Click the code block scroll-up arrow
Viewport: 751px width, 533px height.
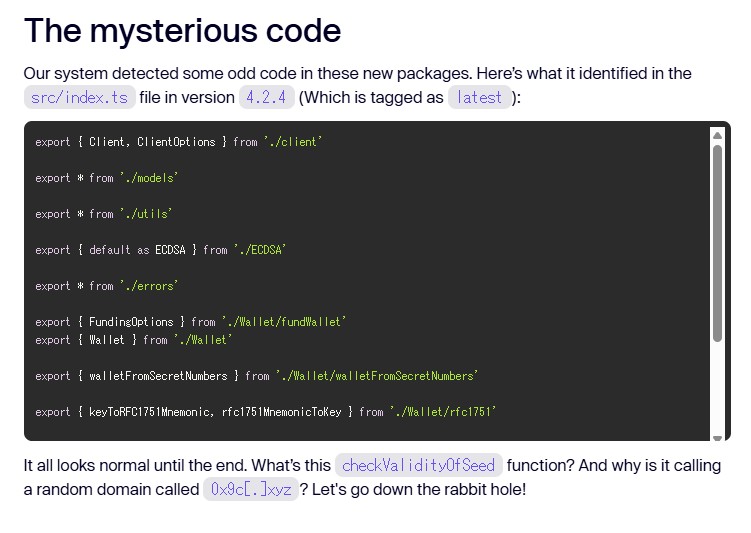coord(717,134)
